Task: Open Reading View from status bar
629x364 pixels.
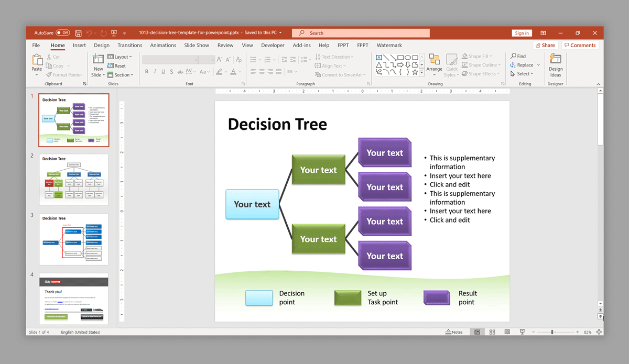Action: click(x=507, y=332)
